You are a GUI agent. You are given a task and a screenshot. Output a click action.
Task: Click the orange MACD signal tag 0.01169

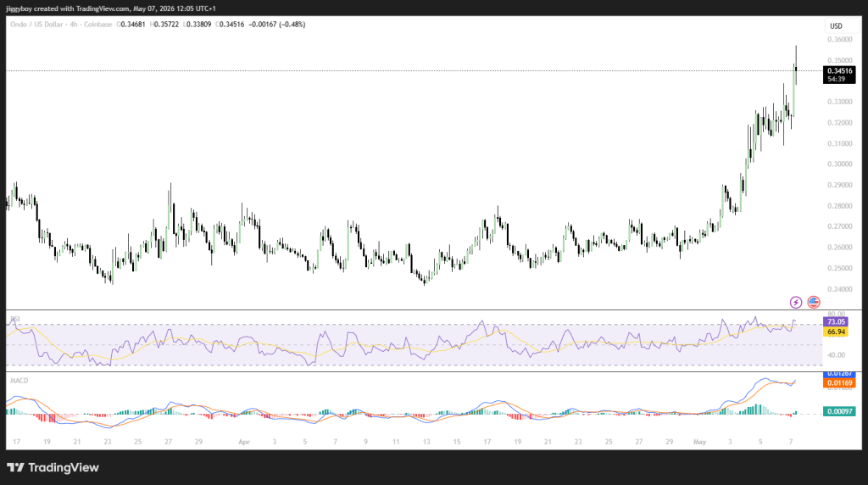pyautogui.click(x=840, y=382)
